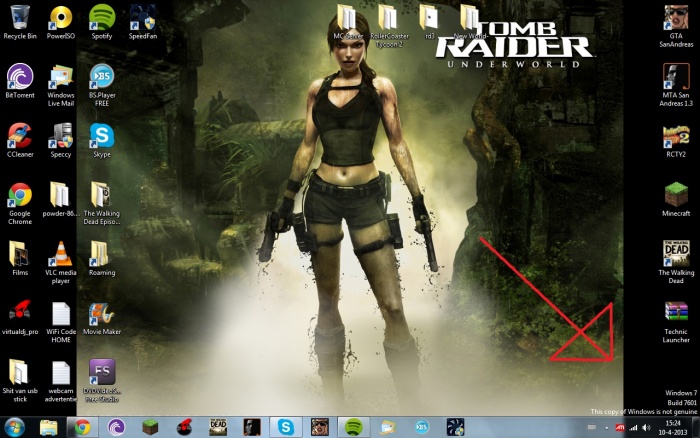Click the Windows Live Mail taskbar icon
The image size is (700, 438).
click(388, 427)
